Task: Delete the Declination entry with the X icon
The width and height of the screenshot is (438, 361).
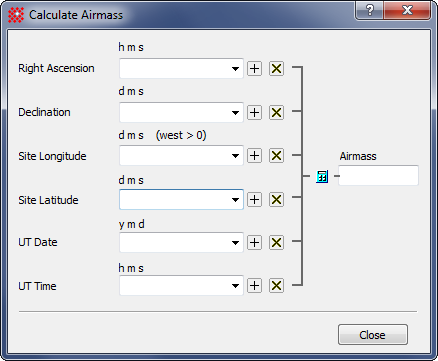Action: pos(276,112)
